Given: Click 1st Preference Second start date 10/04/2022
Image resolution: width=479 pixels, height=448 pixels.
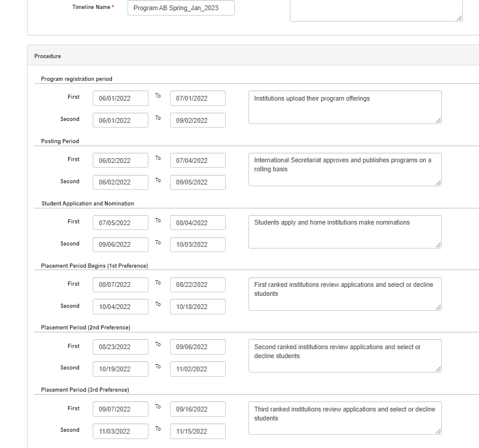Looking at the screenshot, I should click(x=120, y=307).
